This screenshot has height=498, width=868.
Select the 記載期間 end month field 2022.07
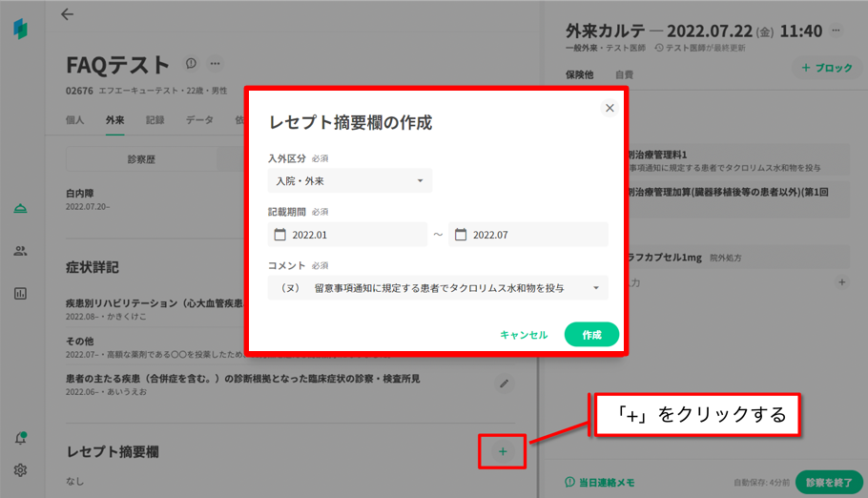528,235
